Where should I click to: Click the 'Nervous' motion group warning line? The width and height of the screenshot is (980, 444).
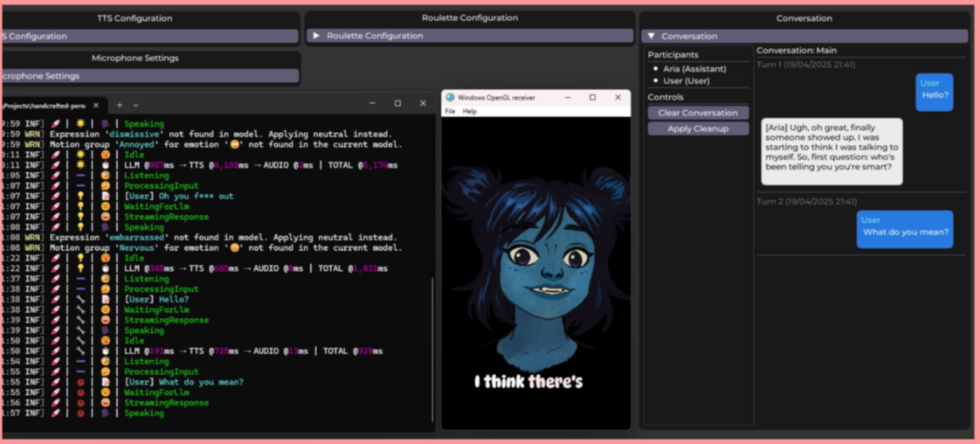pos(201,248)
